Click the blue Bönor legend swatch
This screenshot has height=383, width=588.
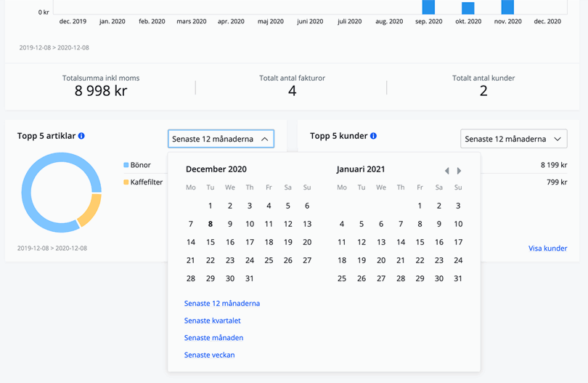click(x=126, y=165)
